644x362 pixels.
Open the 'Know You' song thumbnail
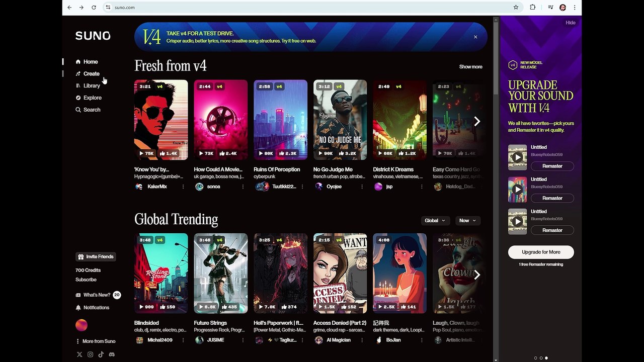[161, 120]
